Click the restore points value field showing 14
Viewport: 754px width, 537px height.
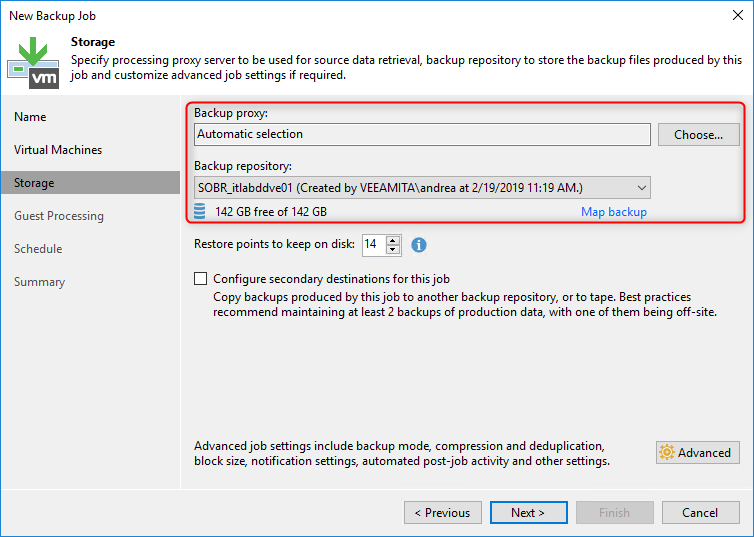(374, 245)
